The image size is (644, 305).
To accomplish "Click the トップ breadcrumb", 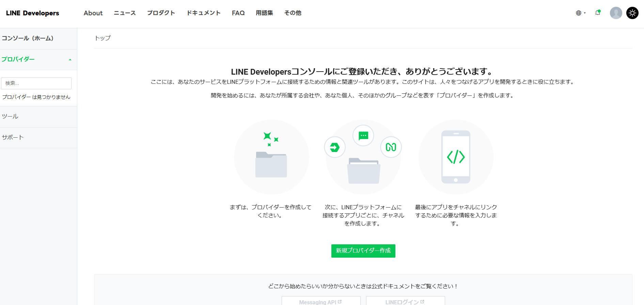I will point(103,38).
